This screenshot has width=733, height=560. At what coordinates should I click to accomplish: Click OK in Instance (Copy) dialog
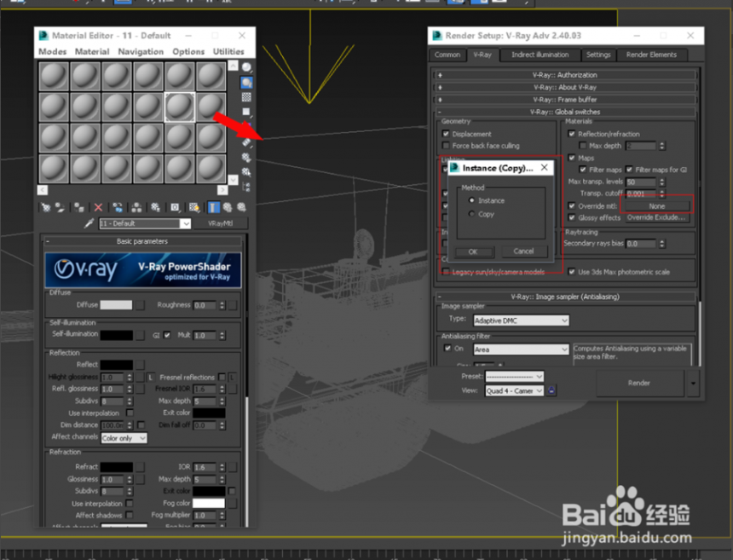[473, 251]
